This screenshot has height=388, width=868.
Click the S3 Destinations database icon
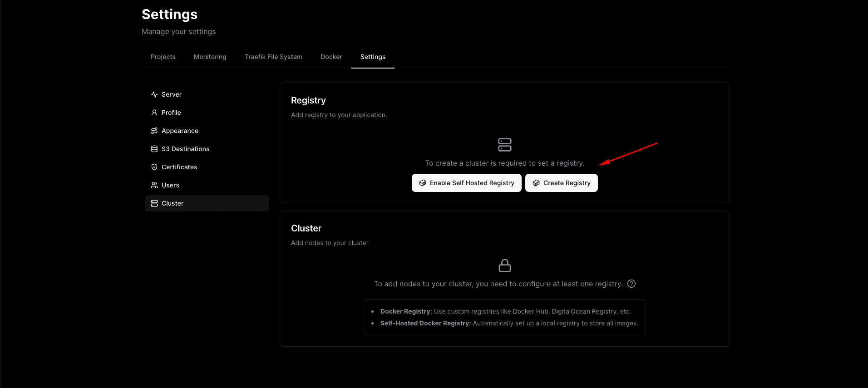pos(154,149)
